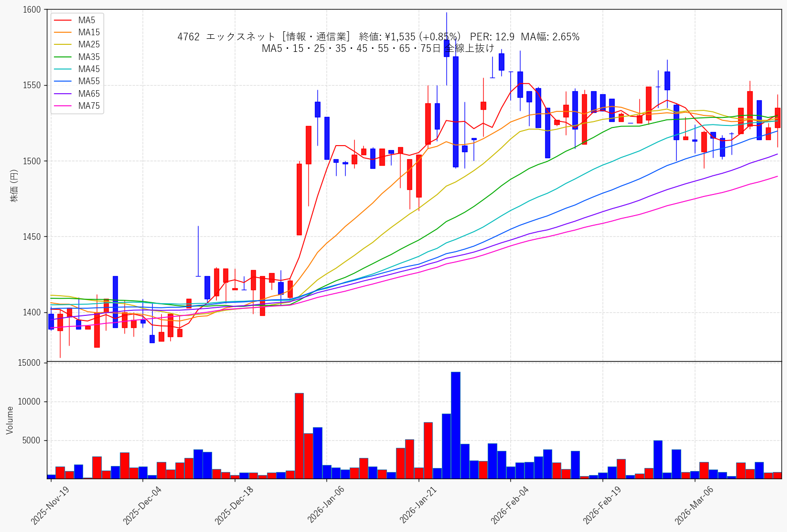Screen dimensions: 787x532
Task: Click the 5000 volume axis label
Action: [x=32, y=440]
